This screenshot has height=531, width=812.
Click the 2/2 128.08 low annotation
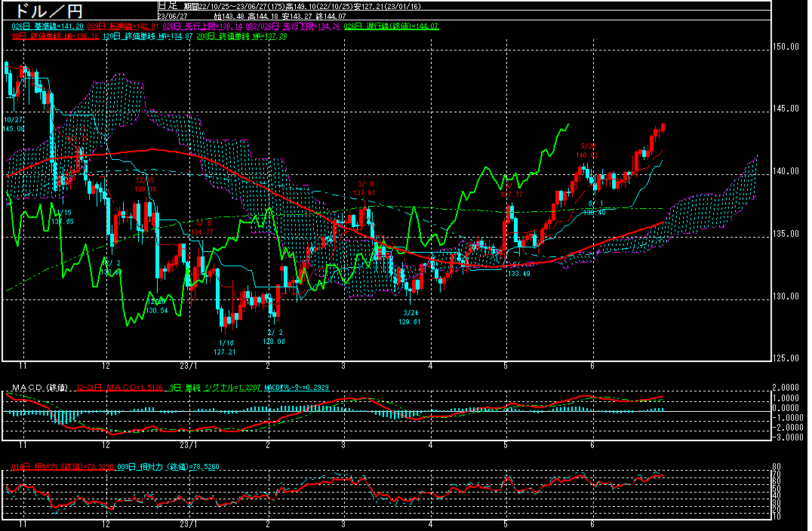click(274, 337)
